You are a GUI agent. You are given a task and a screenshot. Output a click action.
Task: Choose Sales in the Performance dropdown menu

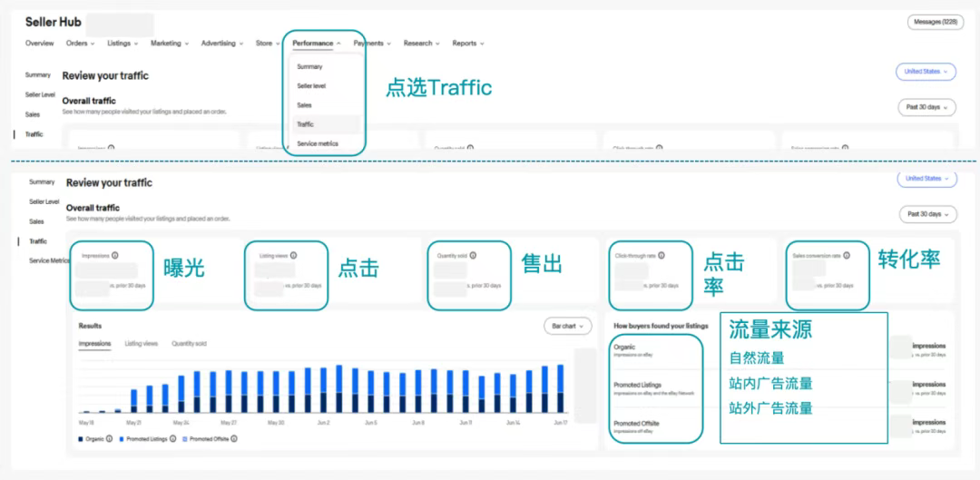pyautogui.click(x=304, y=105)
